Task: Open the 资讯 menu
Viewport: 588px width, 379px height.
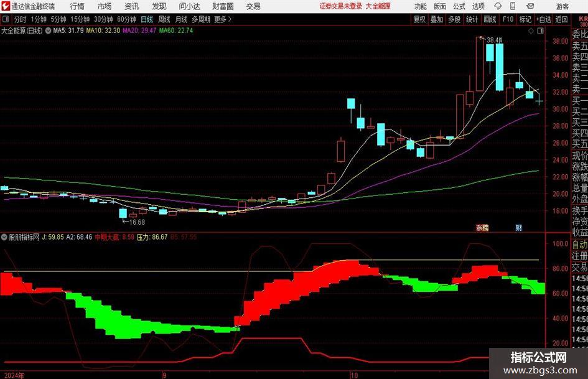Action: tap(132, 6)
